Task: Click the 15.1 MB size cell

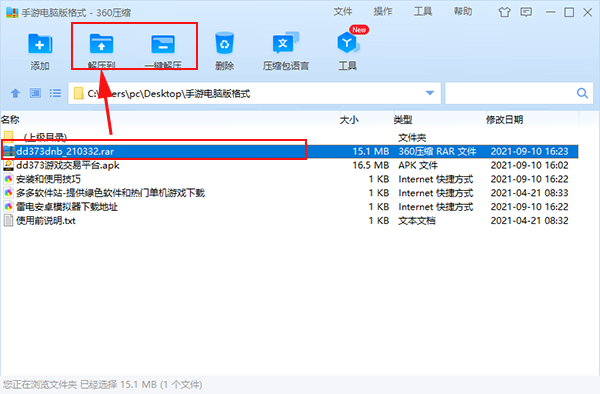Action: click(371, 151)
